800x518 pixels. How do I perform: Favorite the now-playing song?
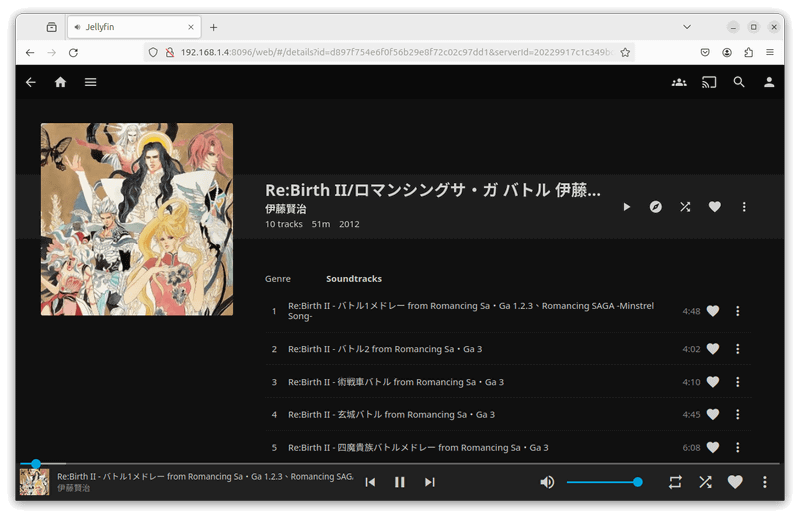[735, 482]
